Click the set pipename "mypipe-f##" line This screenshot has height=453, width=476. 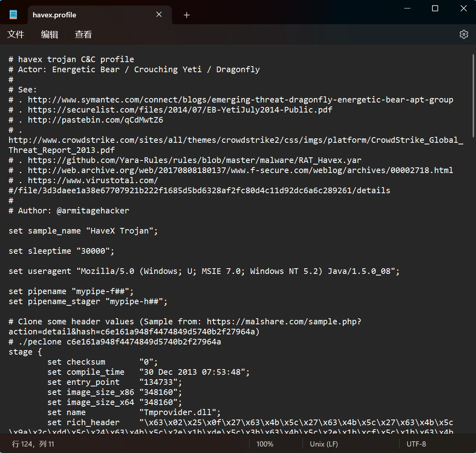(x=71, y=291)
